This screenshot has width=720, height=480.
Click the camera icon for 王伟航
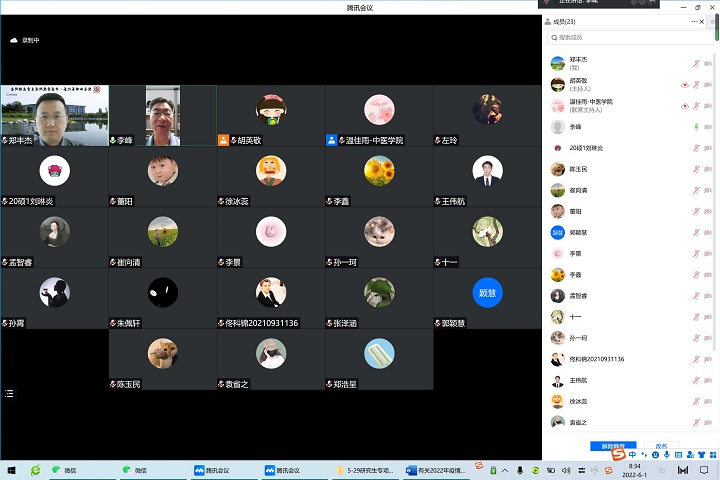pos(707,381)
